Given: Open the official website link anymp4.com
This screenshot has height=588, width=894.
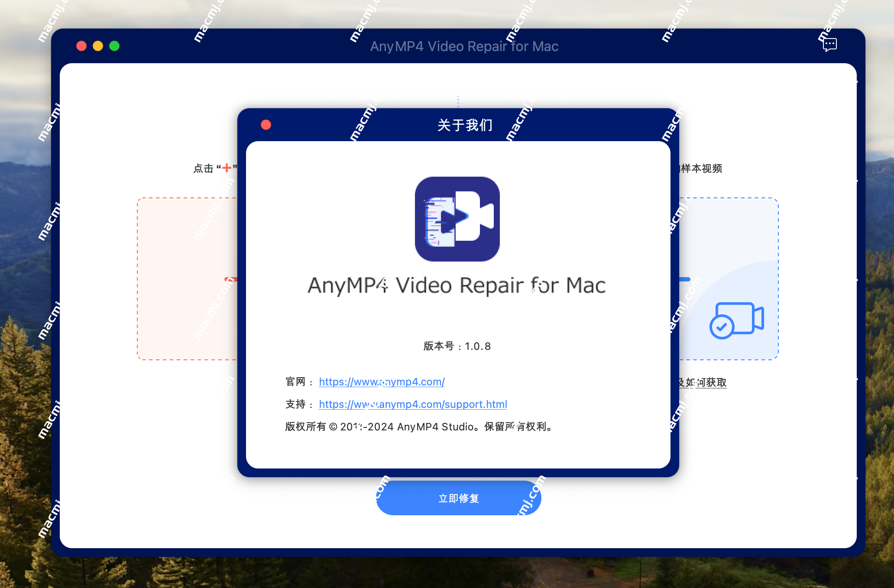Looking at the screenshot, I should click(x=382, y=382).
